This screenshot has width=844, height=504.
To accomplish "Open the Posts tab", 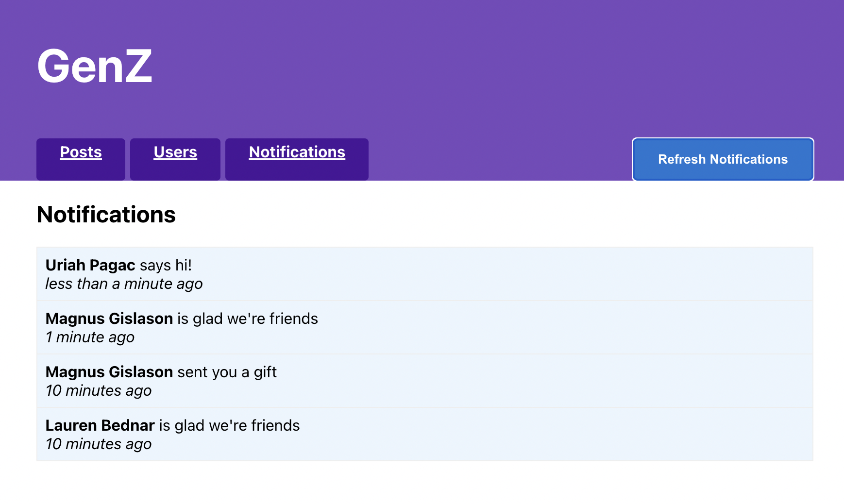I will (81, 152).
